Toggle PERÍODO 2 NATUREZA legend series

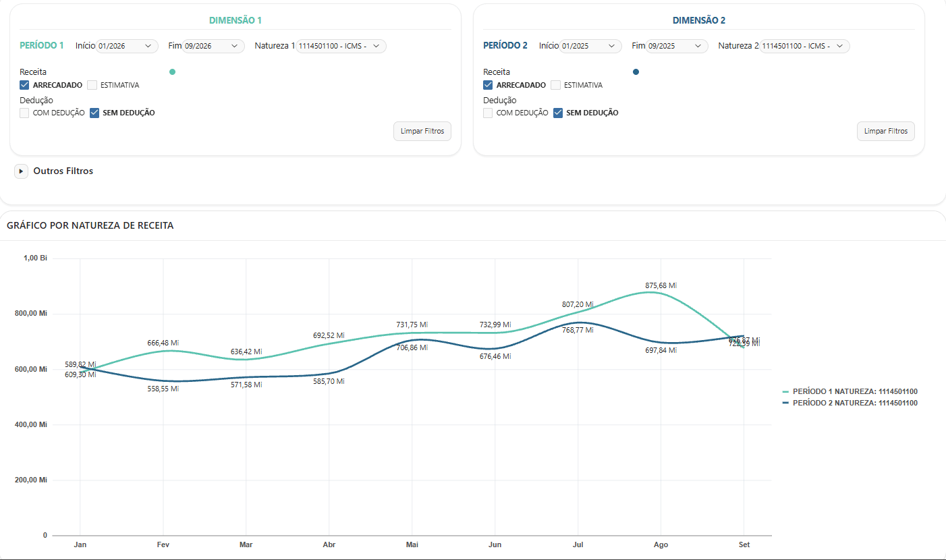tap(850, 403)
